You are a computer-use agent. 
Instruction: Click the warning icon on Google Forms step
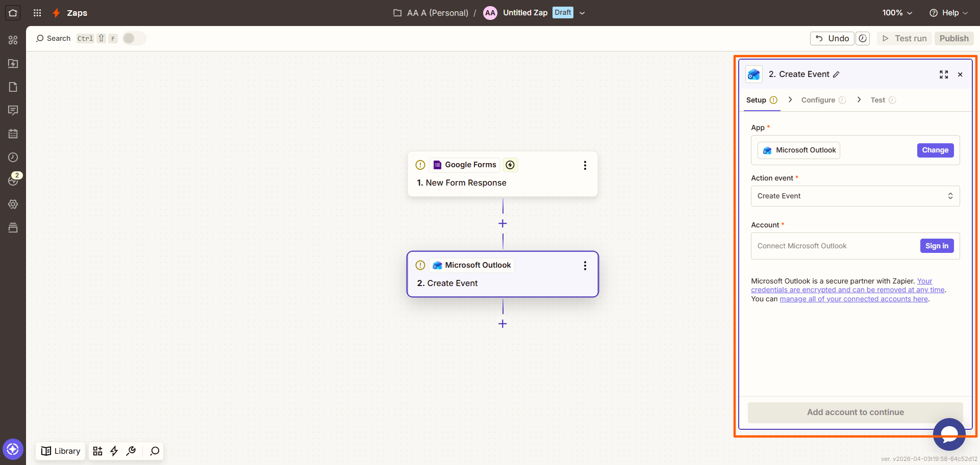[420, 165]
